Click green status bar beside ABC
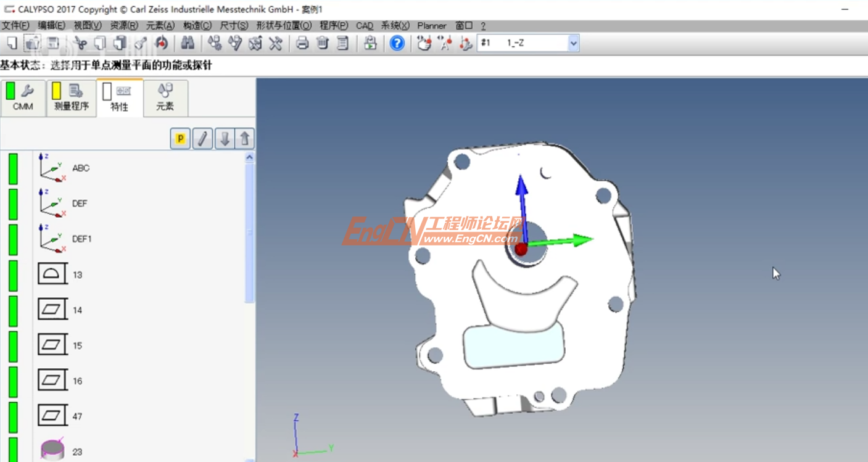 (13, 169)
